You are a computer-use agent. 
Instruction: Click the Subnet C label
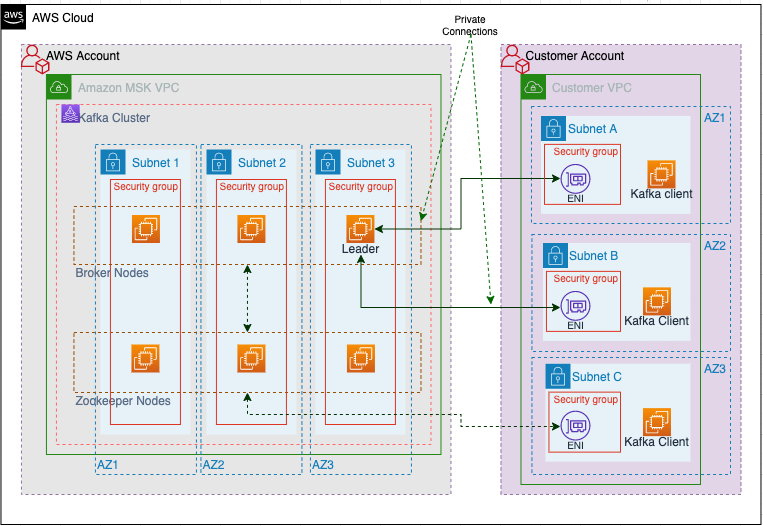tap(597, 377)
